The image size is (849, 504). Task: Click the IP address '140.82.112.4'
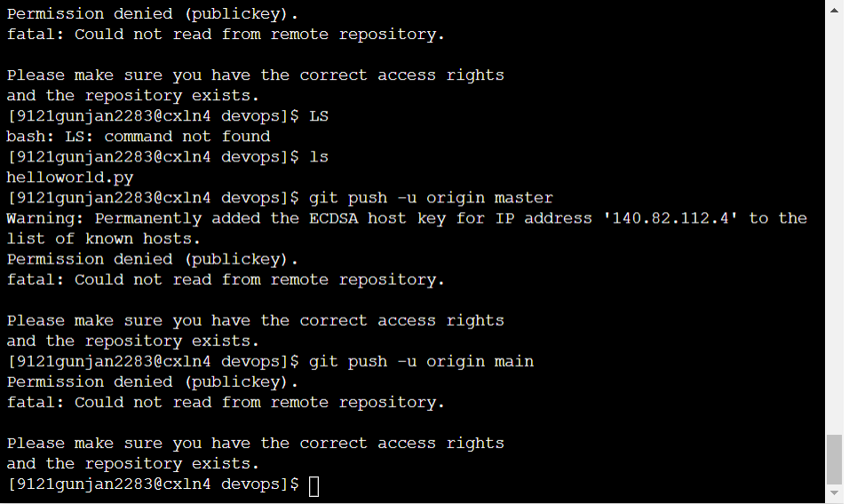(670, 218)
